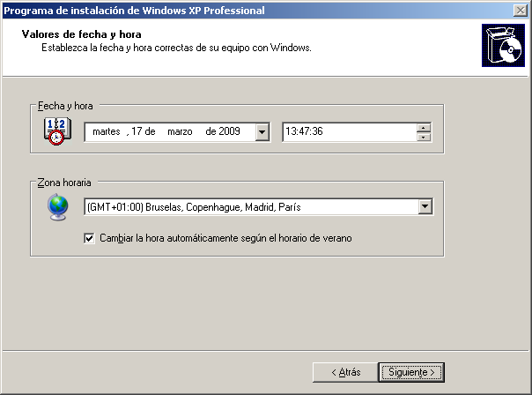Image resolution: width=532 pixels, height=395 pixels.
Task: Click the setup box and CD icon
Action: click(x=500, y=46)
